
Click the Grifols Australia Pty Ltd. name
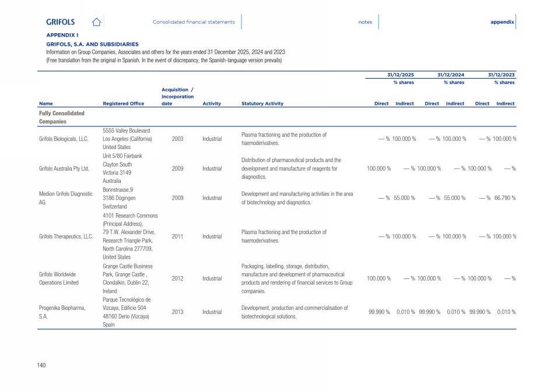(64, 169)
